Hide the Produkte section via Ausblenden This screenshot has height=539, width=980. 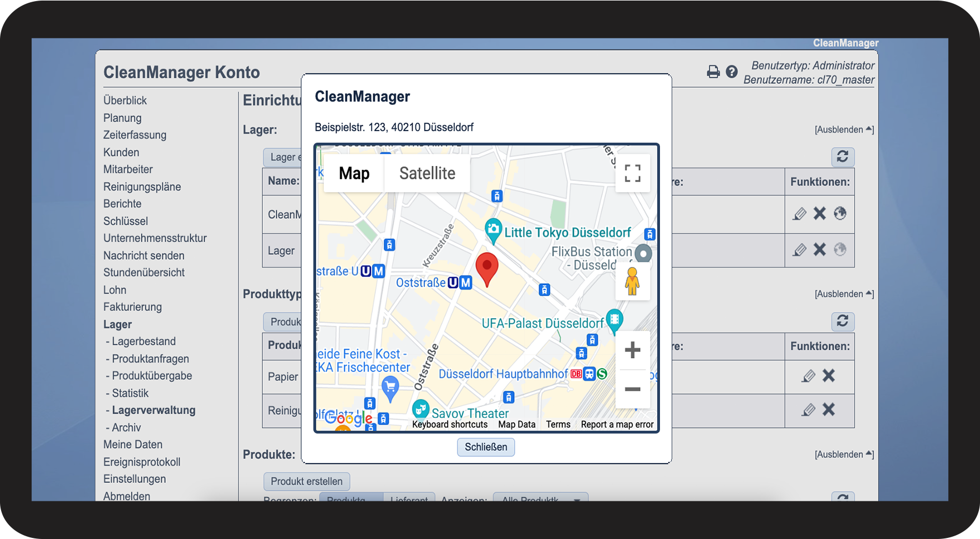coord(844,455)
